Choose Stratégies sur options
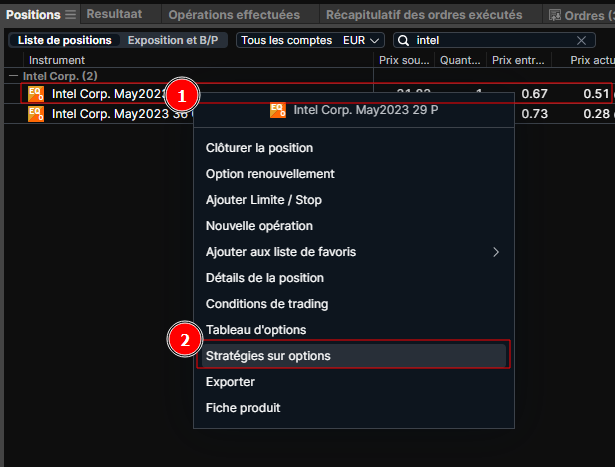The width and height of the screenshot is (615, 467). pos(354,356)
